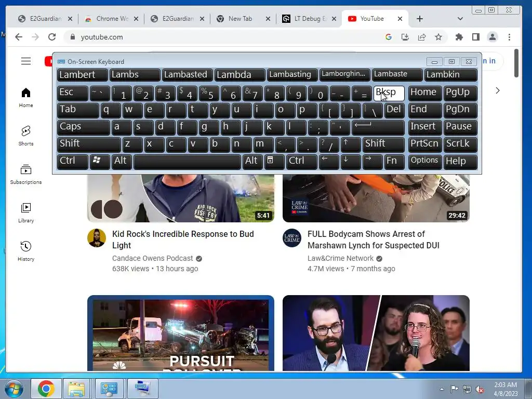Click the up arrow key on keyboard
This screenshot has width=532, height=399.
tap(351, 144)
